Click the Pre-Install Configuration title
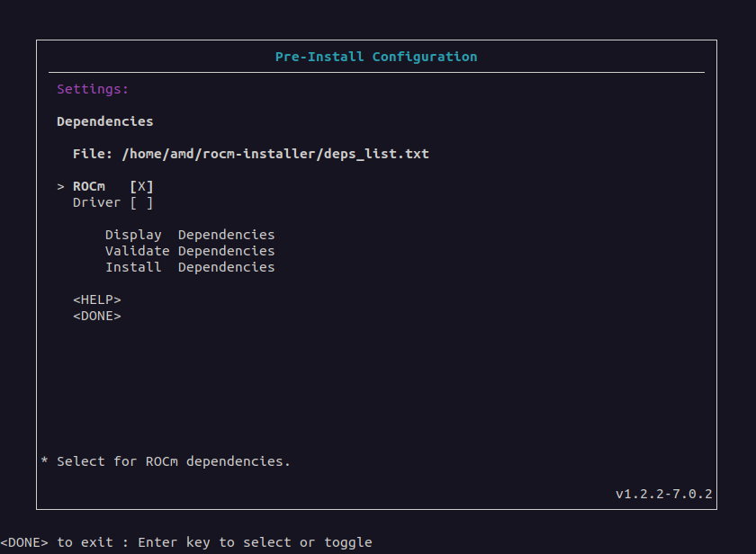The height and width of the screenshot is (554, 756). point(376,57)
